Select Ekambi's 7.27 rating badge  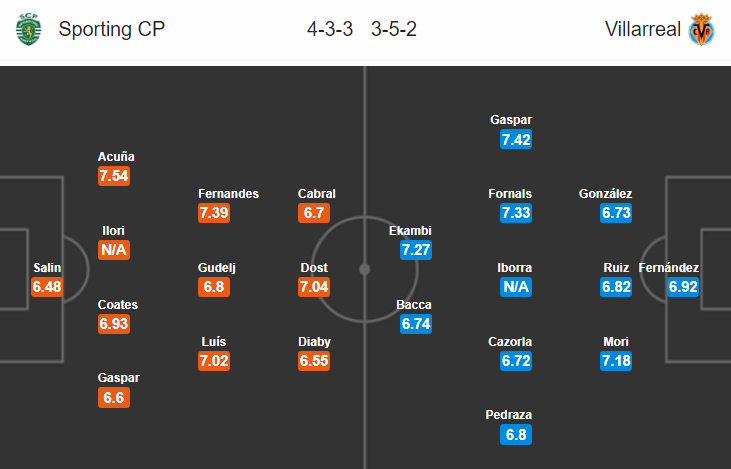point(416,250)
